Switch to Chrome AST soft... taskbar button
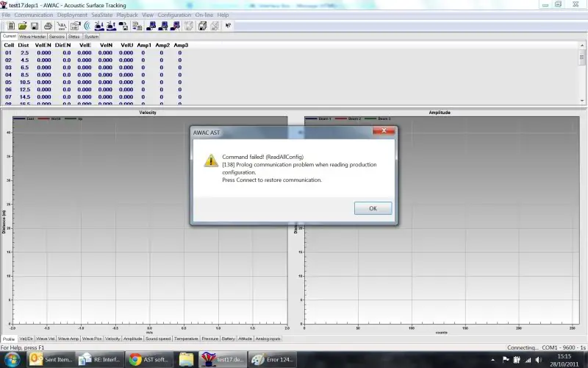The width and height of the screenshot is (588, 368). pyautogui.click(x=149, y=359)
